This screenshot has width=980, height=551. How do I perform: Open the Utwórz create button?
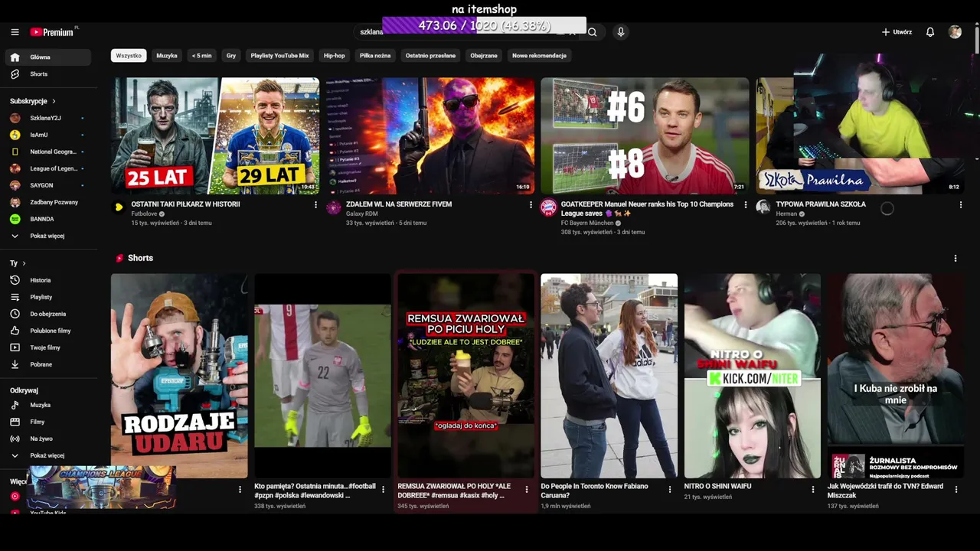pyautogui.click(x=897, y=32)
